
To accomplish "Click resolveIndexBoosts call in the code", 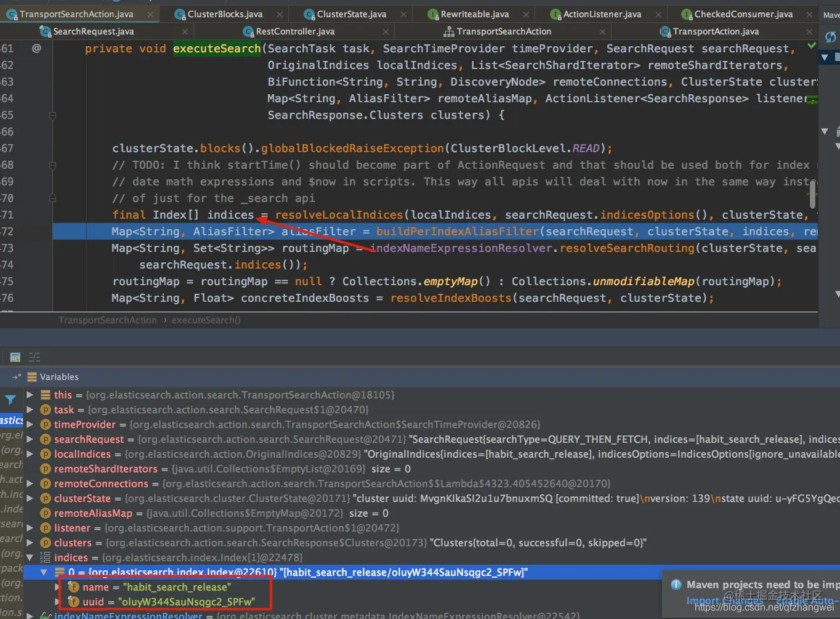I will click(x=451, y=298).
